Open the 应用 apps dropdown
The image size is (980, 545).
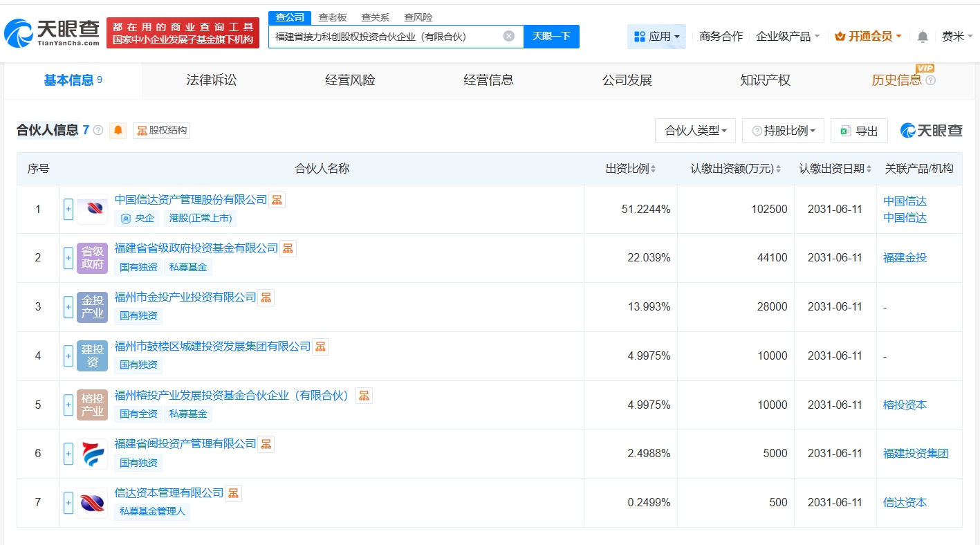[656, 37]
